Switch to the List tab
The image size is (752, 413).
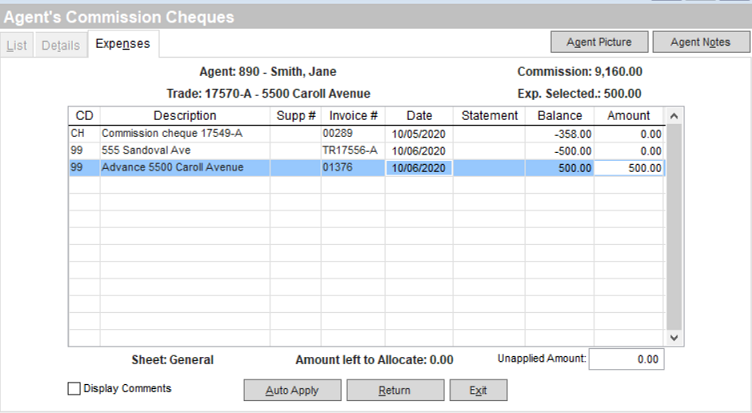click(x=17, y=45)
